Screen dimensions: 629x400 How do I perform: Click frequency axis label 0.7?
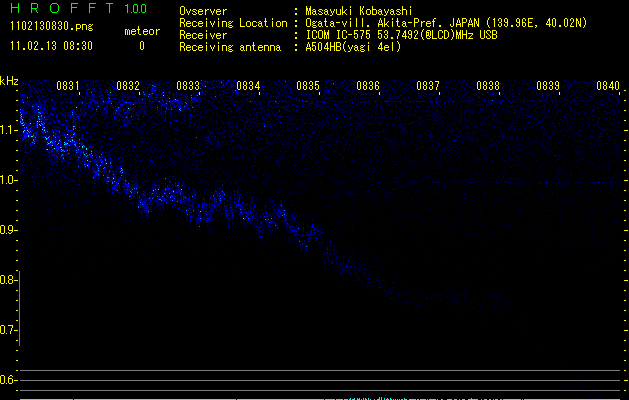8,330
